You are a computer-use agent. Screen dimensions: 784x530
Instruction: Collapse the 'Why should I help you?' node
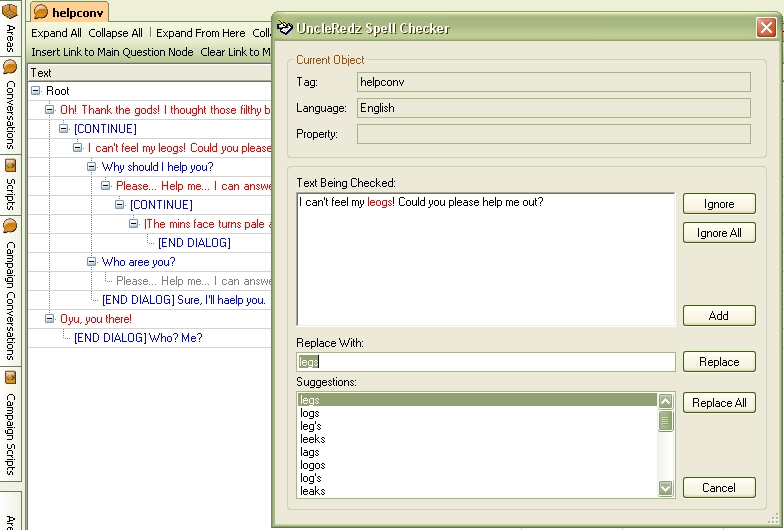[x=92, y=167]
